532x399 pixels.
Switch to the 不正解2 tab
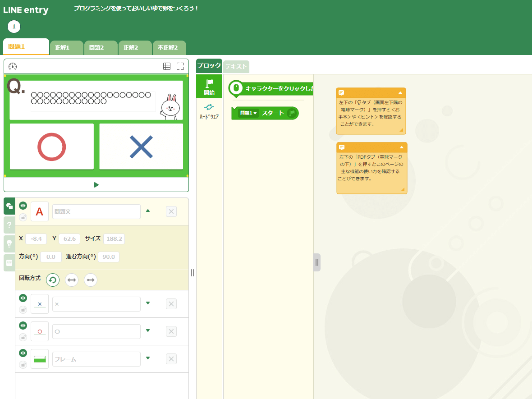(x=170, y=48)
